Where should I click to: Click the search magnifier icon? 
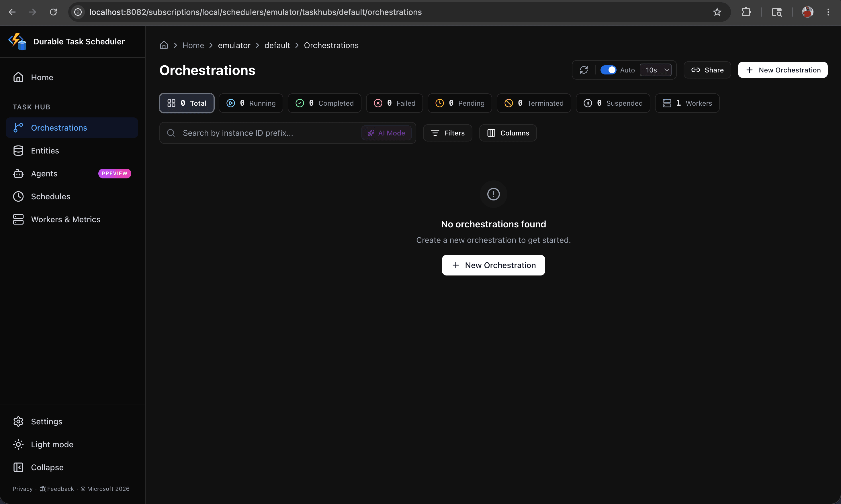171,133
